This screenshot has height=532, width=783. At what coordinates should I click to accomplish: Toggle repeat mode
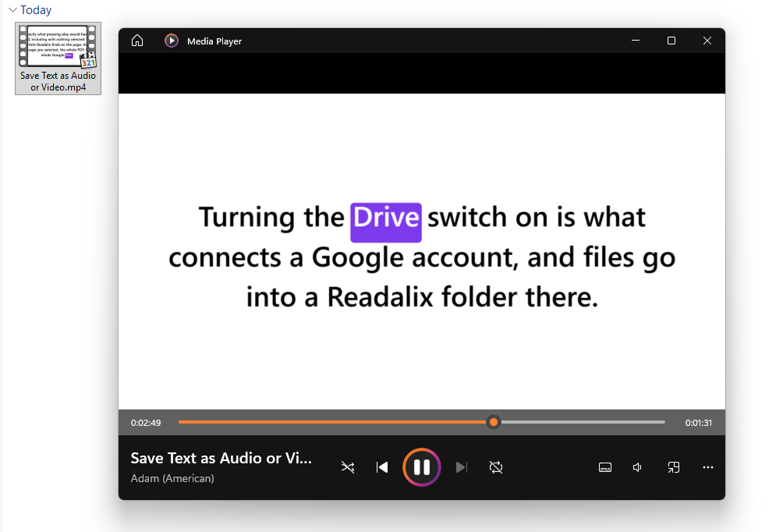pos(496,467)
